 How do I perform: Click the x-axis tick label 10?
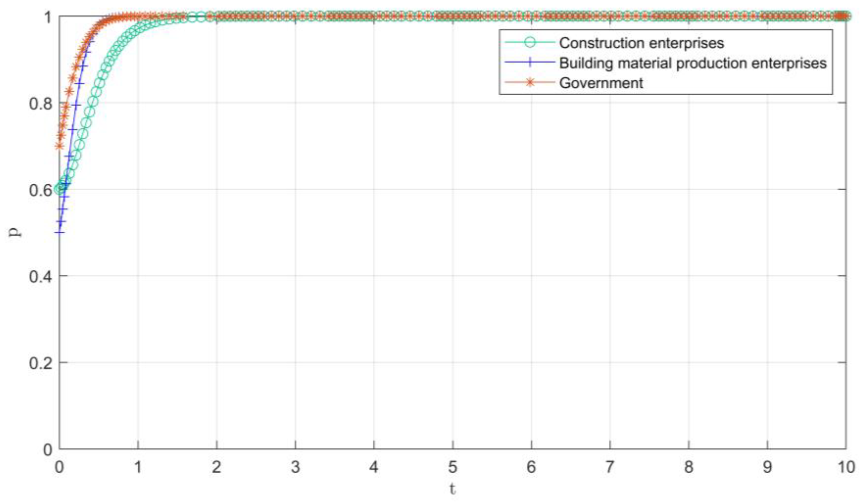coord(846,467)
